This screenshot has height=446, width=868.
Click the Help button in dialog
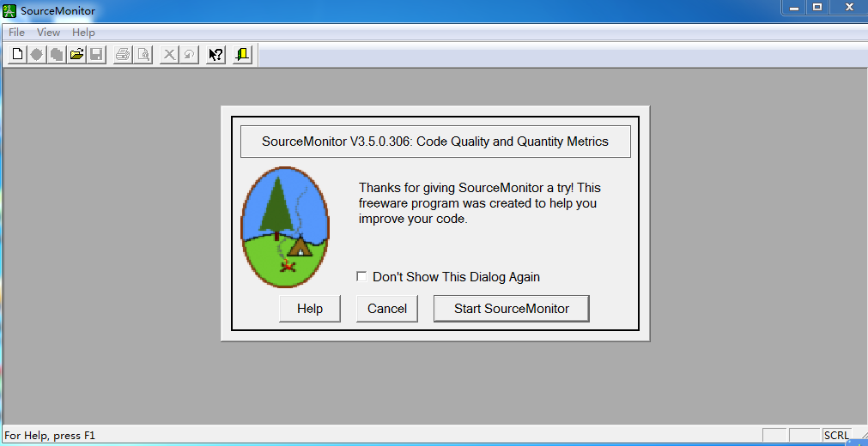coord(310,309)
